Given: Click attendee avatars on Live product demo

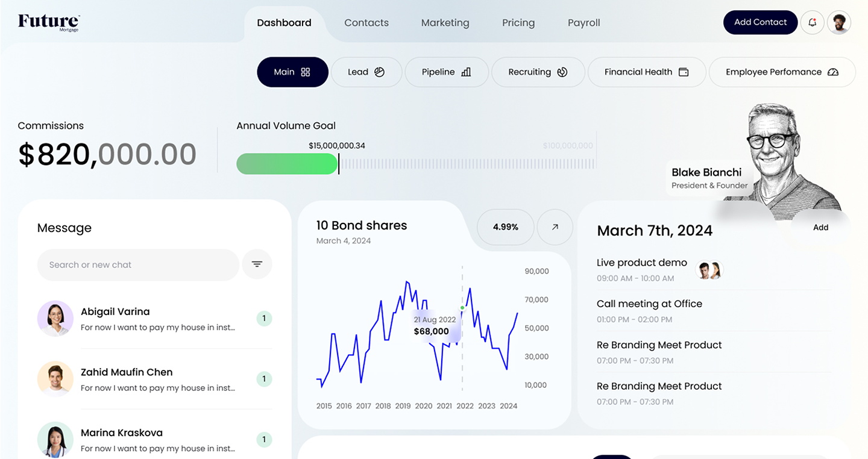Looking at the screenshot, I should tap(709, 270).
